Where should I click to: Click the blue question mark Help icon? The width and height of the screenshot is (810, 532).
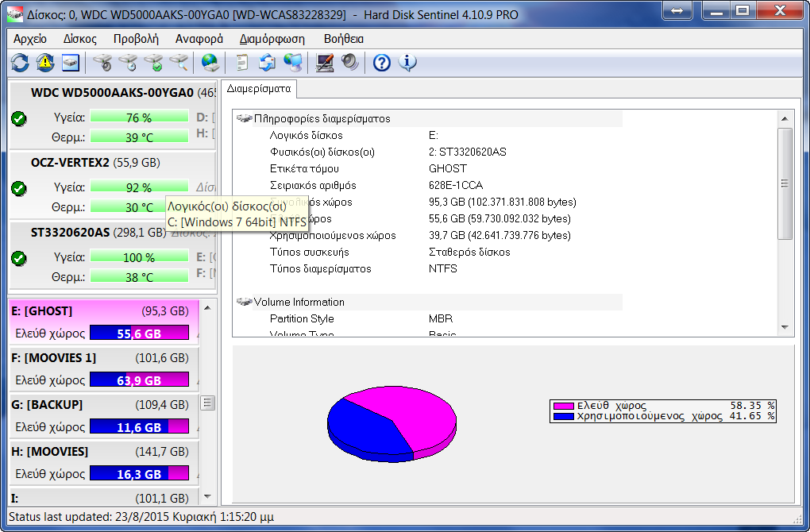pyautogui.click(x=382, y=63)
